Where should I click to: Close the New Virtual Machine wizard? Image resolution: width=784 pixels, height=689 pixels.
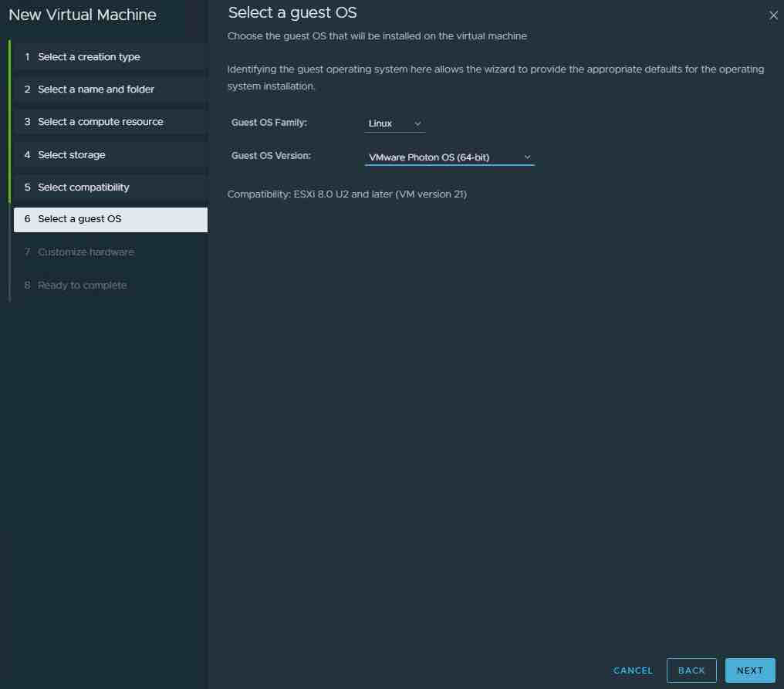(x=773, y=15)
